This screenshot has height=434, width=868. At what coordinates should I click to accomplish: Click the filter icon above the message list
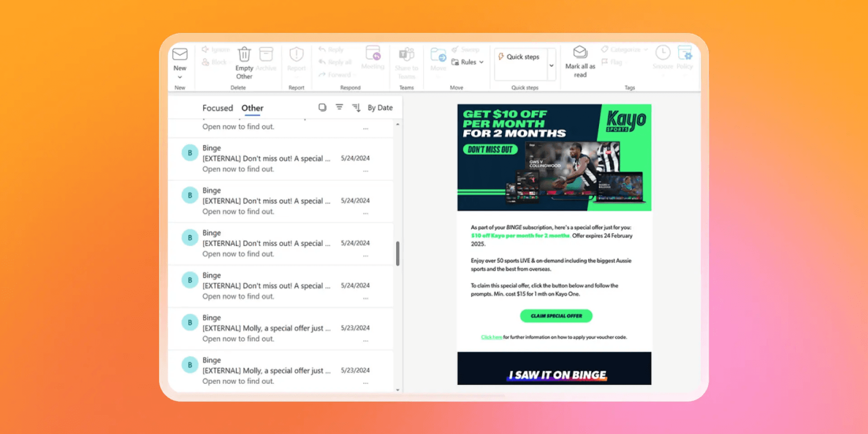coord(339,107)
